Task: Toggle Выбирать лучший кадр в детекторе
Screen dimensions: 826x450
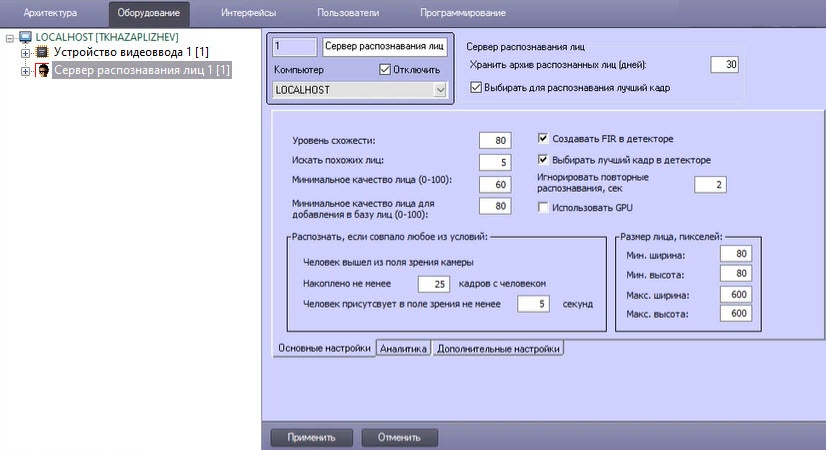Action: coord(544,159)
